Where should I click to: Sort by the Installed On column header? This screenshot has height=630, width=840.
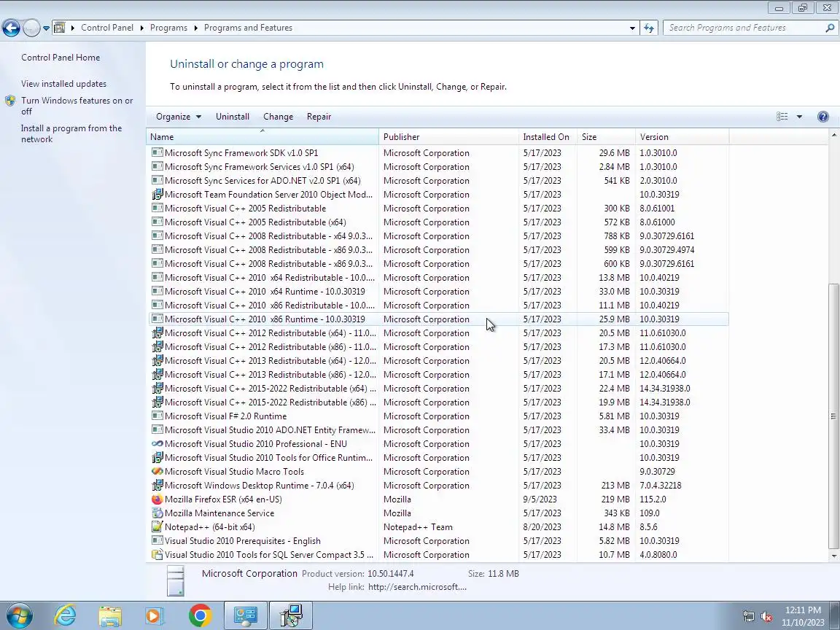548,137
